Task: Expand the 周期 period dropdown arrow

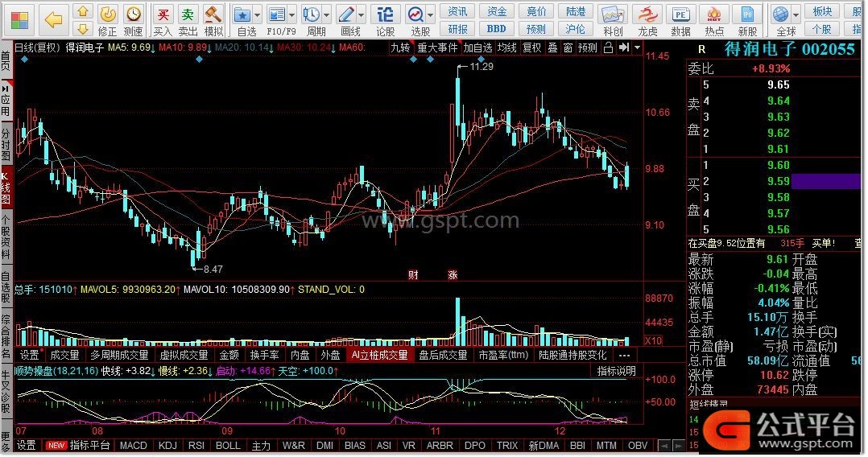Action: pos(327,15)
